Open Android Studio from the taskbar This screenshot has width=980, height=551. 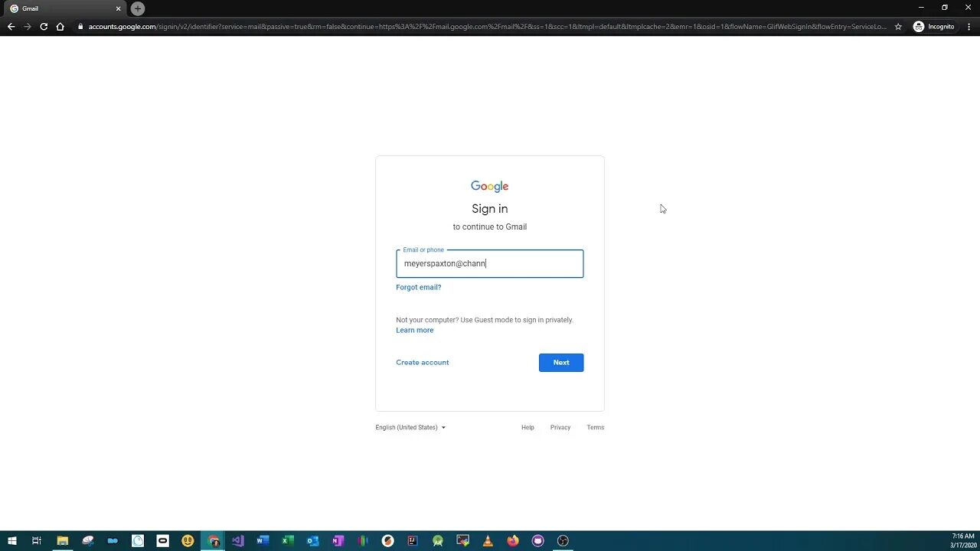438,541
